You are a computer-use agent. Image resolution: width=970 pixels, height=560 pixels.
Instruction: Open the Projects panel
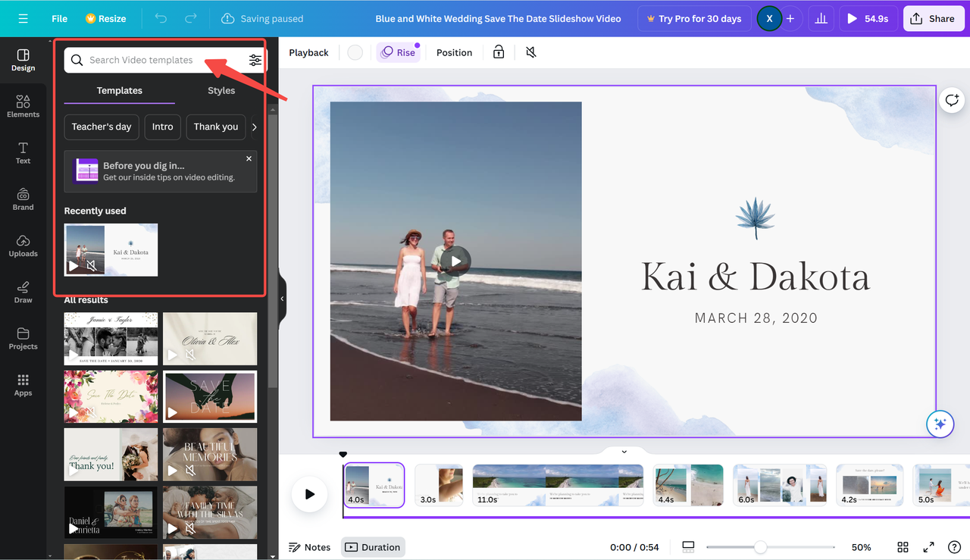23,339
